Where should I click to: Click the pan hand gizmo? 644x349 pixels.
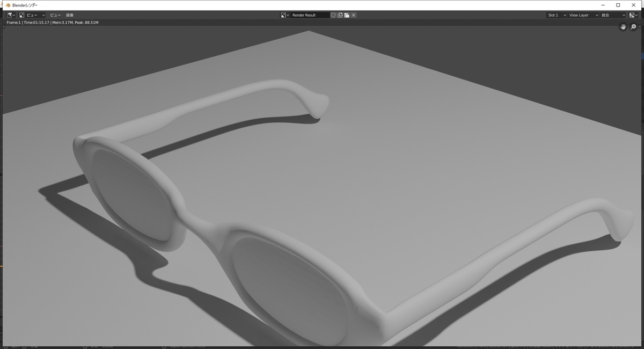click(x=623, y=27)
